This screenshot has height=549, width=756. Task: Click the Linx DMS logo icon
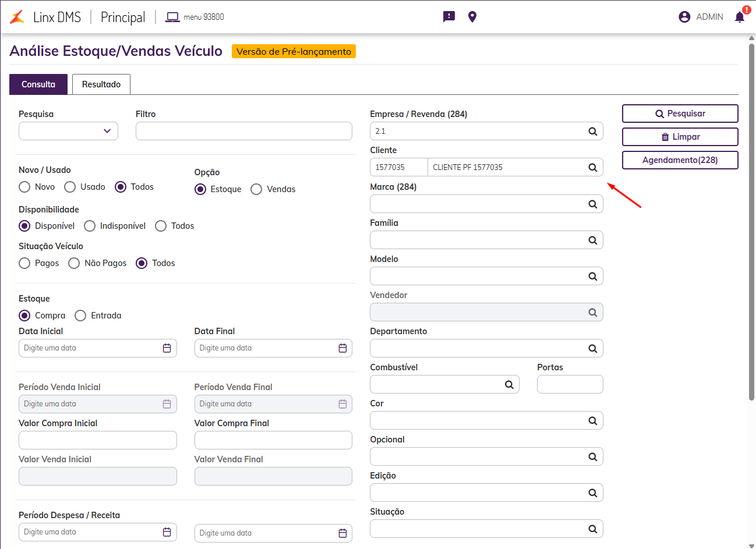pos(17,17)
